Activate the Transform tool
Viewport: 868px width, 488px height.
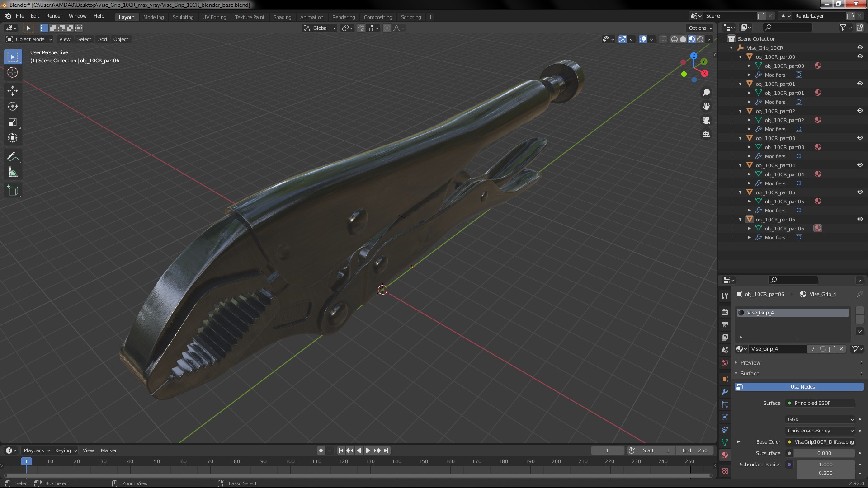13,138
